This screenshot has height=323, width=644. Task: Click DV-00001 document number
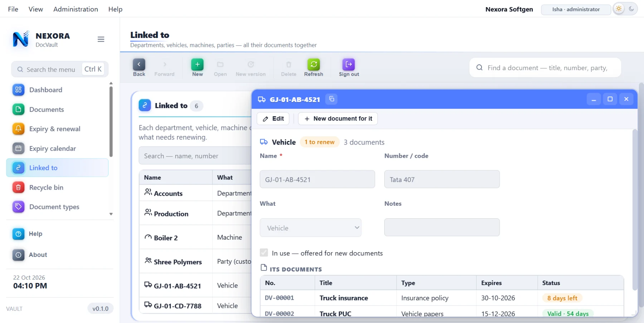[279, 298]
